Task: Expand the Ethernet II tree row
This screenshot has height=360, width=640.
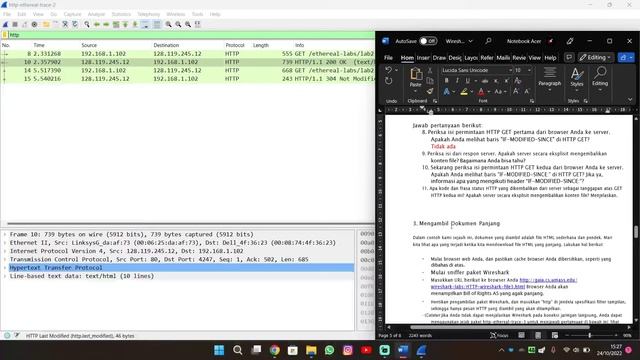Action: point(5,243)
